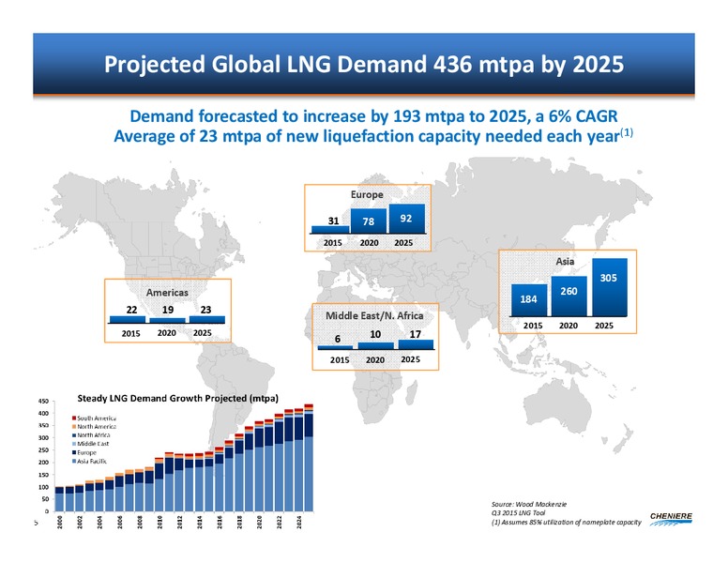Screen dimensions: 728x563
Task: Click the Europe legend color swatch
Action: coord(74,452)
